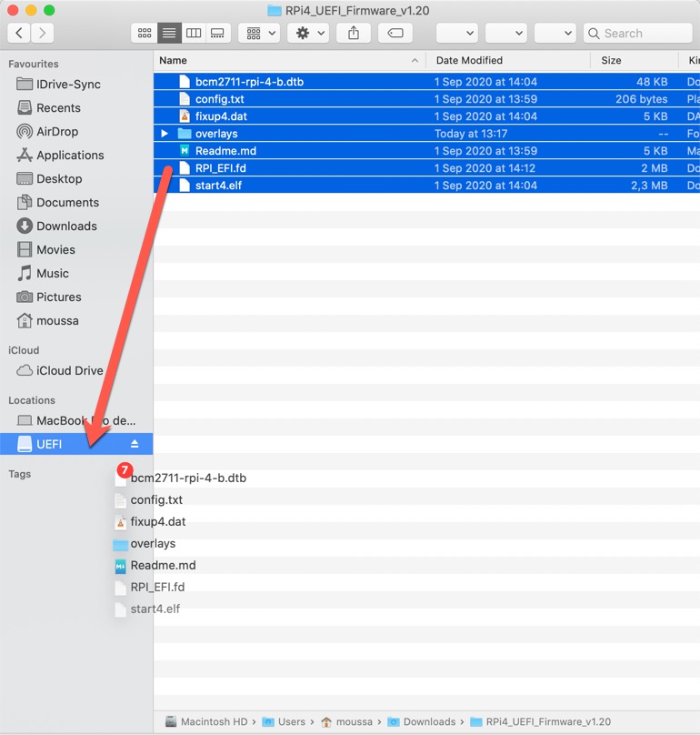The width and height of the screenshot is (700, 735).
Task: Select the UEFI volume in sidebar
Action: [76, 444]
